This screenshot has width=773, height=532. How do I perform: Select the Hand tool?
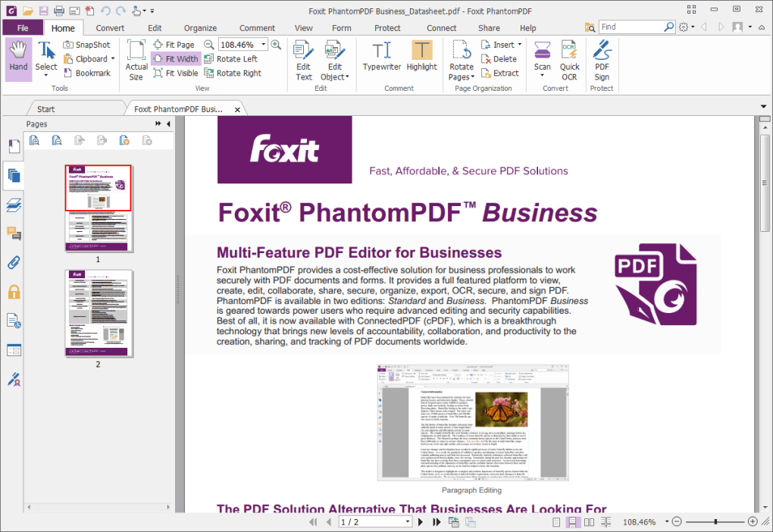pos(17,58)
